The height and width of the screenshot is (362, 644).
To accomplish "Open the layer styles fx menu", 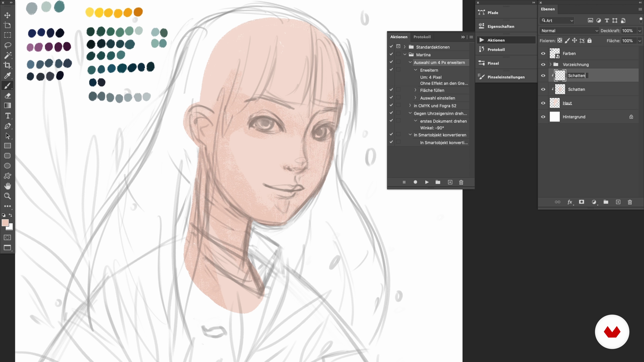I will pos(570,202).
